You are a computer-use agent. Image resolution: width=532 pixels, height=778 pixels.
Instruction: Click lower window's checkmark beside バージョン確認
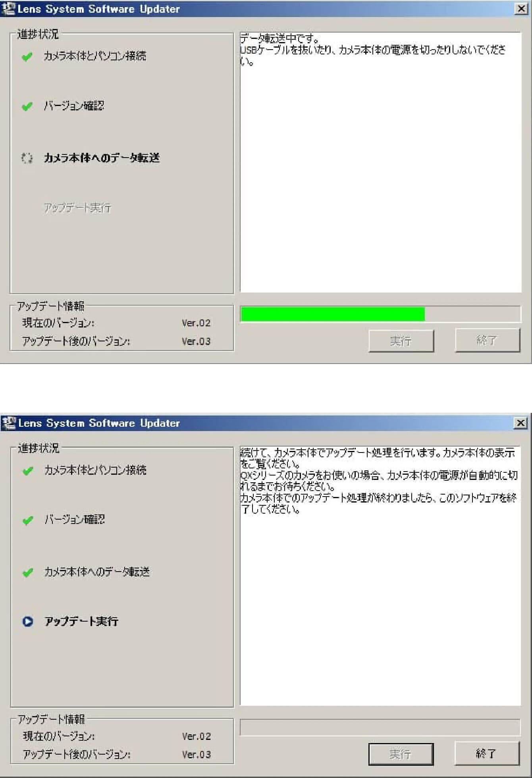pyautogui.click(x=28, y=520)
